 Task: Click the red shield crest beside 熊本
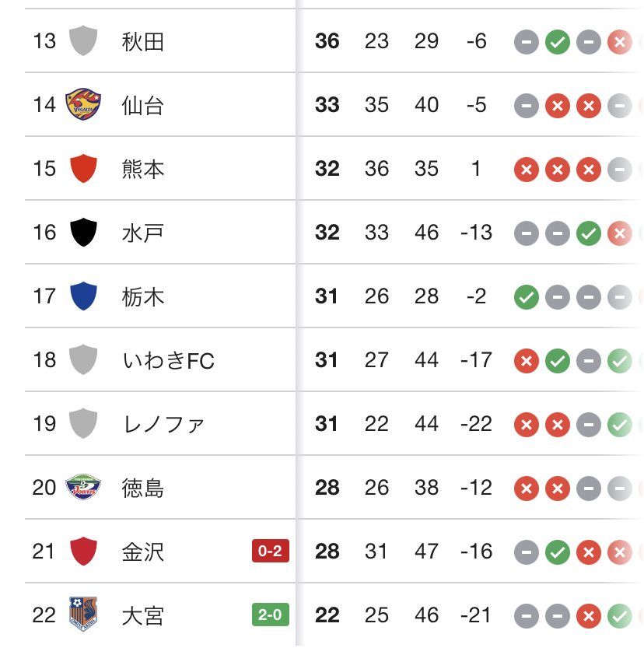(x=83, y=168)
